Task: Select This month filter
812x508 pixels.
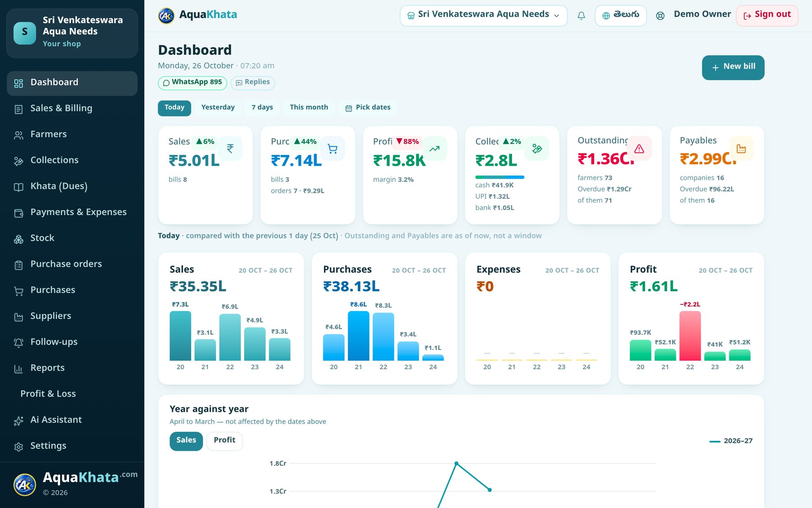Action: [309, 108]
